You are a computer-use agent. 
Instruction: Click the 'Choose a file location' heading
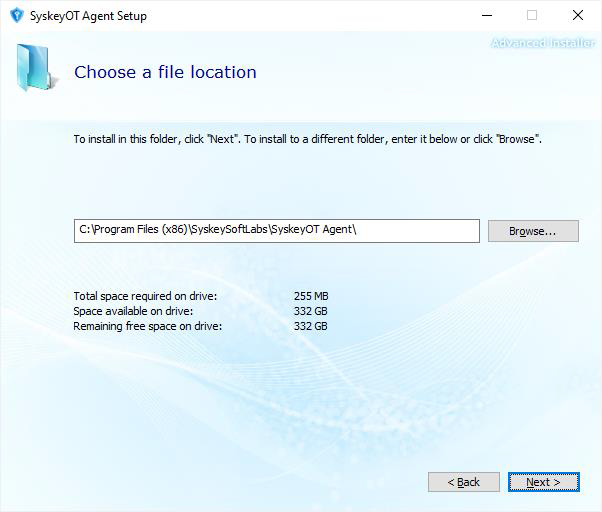pos(165,72)
